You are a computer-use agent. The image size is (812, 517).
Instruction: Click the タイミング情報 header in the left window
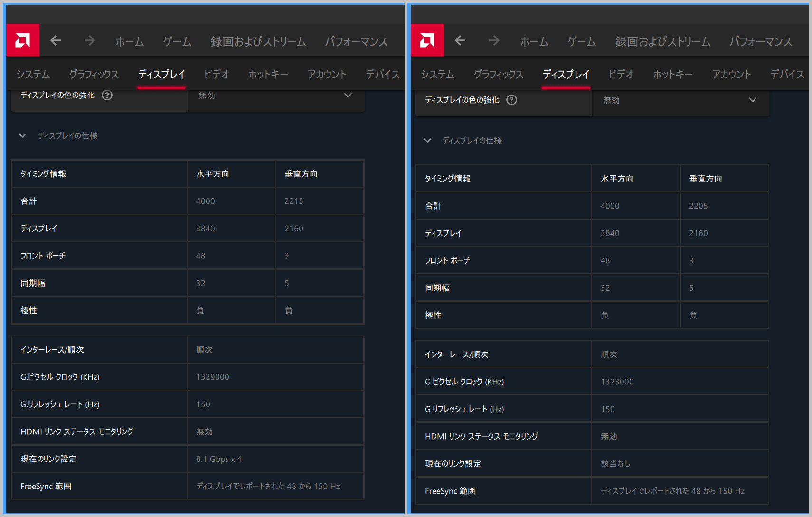[43, 174]
